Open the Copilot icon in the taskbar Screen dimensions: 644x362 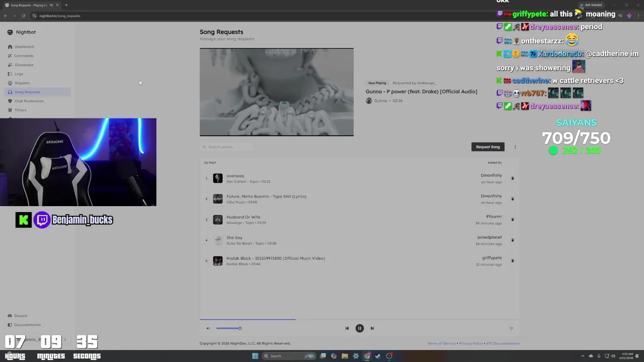(334, 356)
